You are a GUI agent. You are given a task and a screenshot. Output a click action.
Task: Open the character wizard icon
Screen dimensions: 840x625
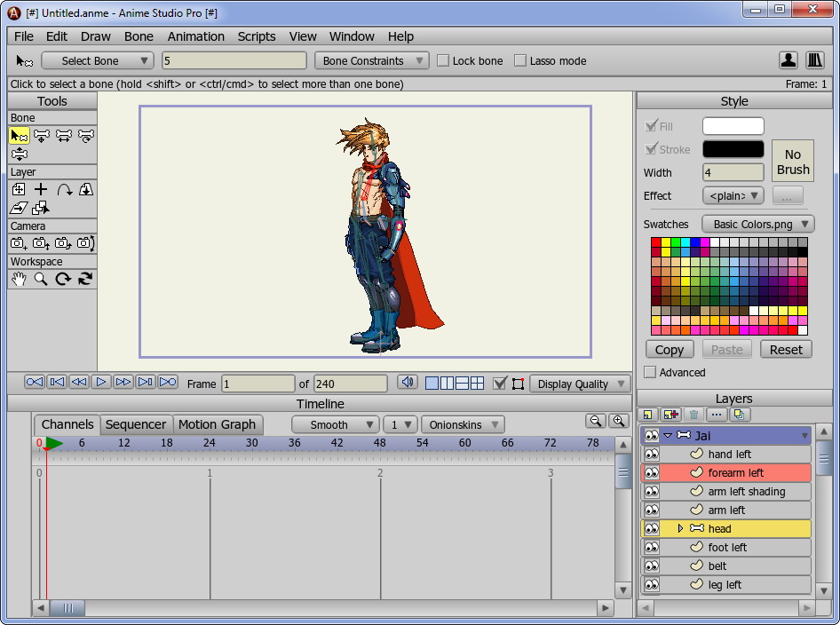pos(788,60)
